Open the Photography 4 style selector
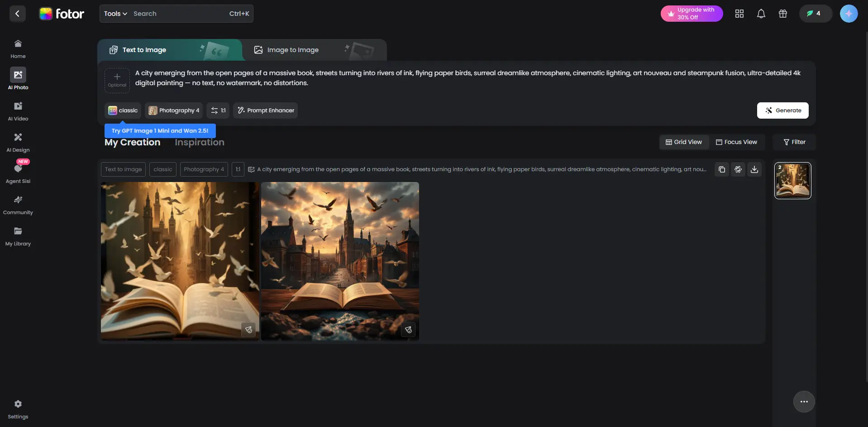Viewport: 868px width, 427px height. click(174, 110)
